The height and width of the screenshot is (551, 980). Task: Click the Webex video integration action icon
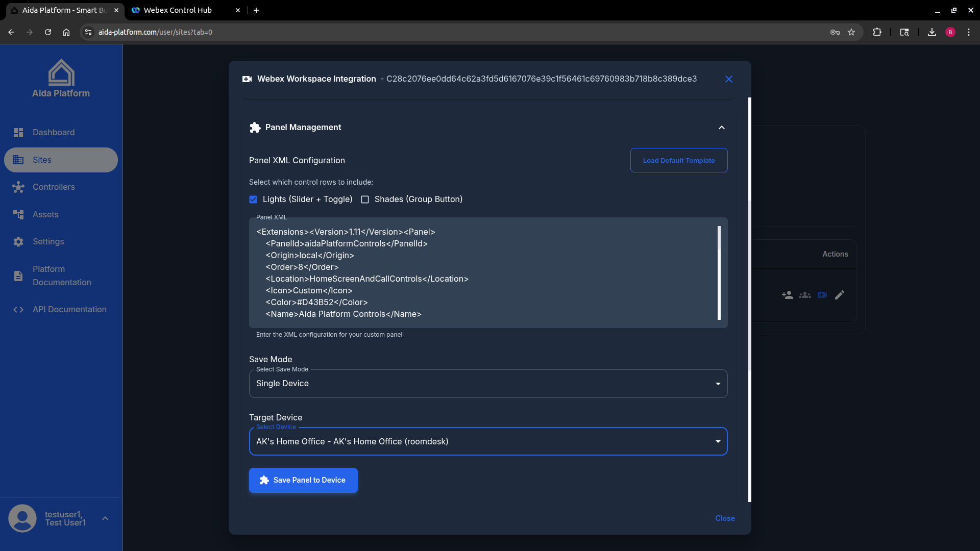pos(822,295)
